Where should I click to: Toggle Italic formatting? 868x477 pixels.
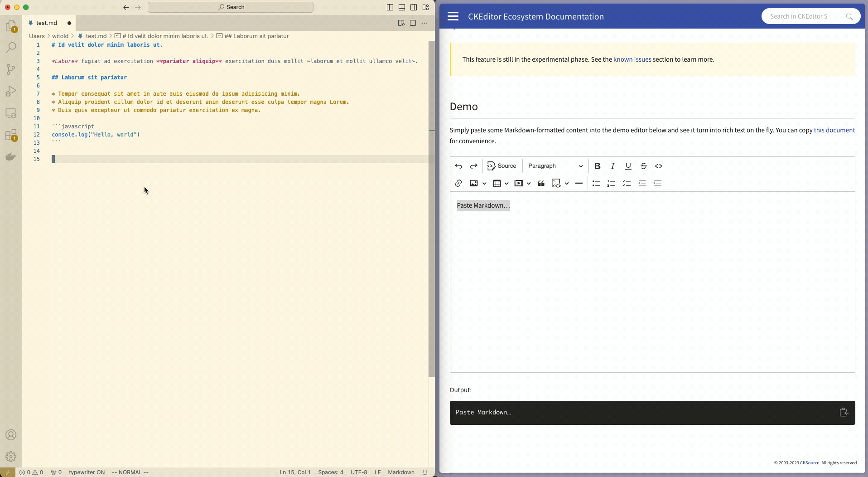coord(612,166)
